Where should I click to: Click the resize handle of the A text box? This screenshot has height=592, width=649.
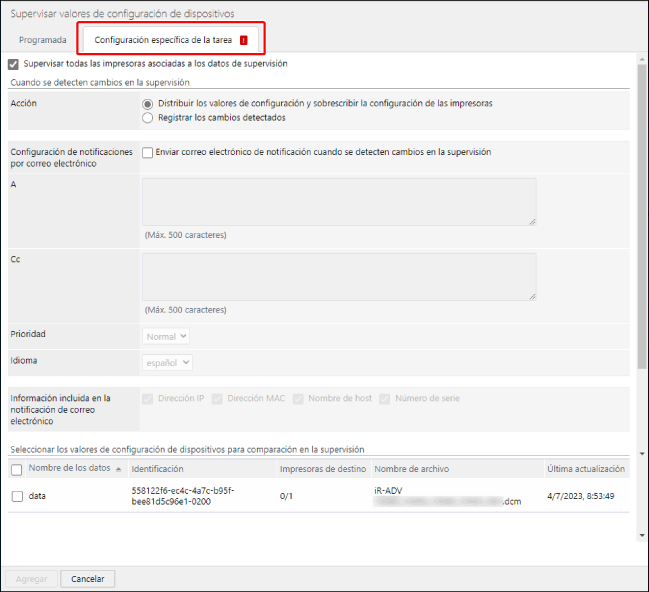pyautogui.click(x=531, y=221)
